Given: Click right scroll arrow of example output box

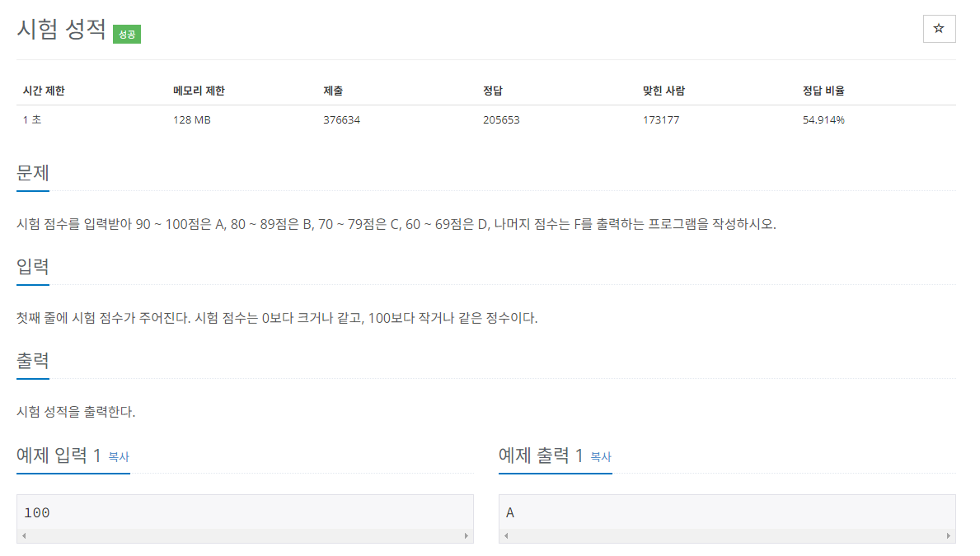Looking at the screenshot, I should click(x=948, y=536).
